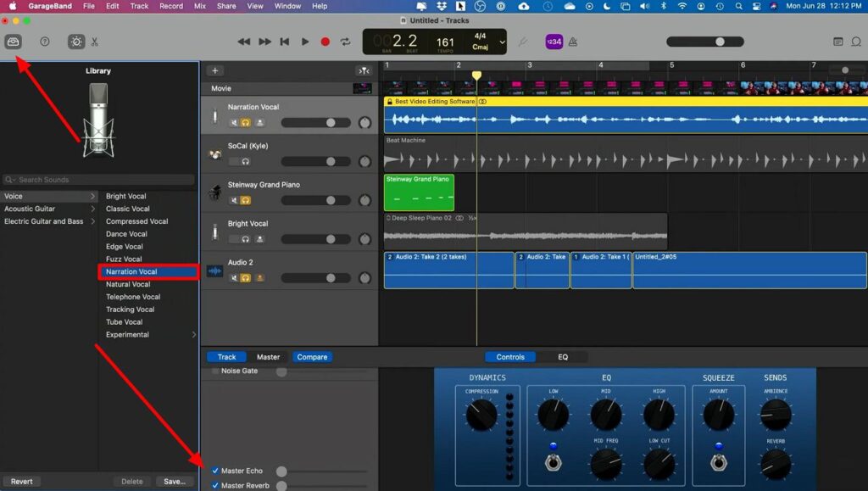
Task: Switch to the Master tab
Action: [x=268, y=357]
